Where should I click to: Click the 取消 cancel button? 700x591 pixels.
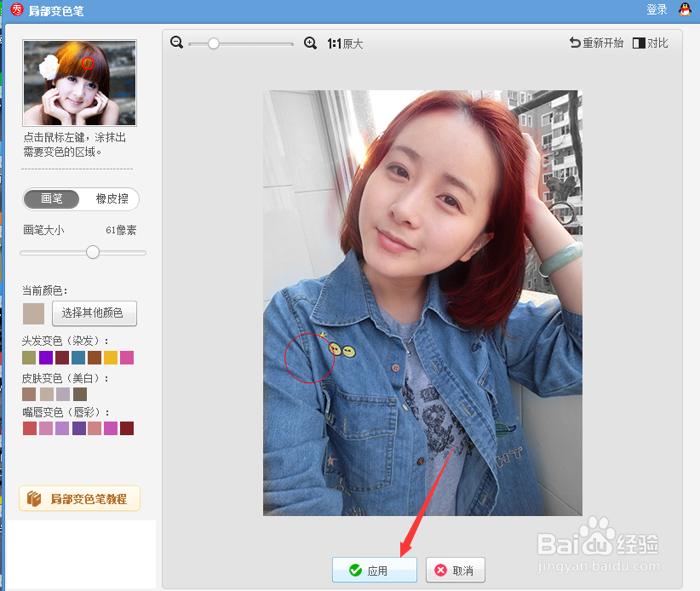(455, 570)
